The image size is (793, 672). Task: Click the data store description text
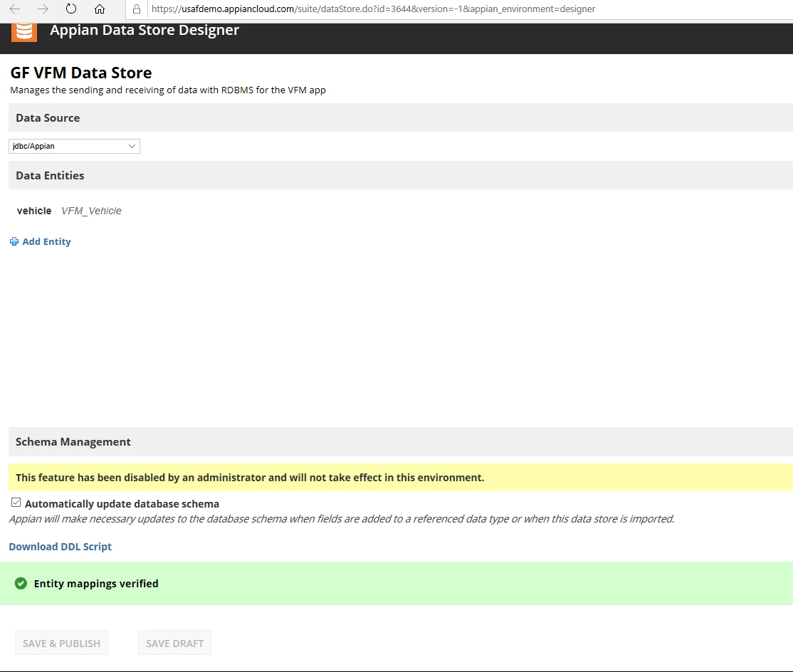168,90
